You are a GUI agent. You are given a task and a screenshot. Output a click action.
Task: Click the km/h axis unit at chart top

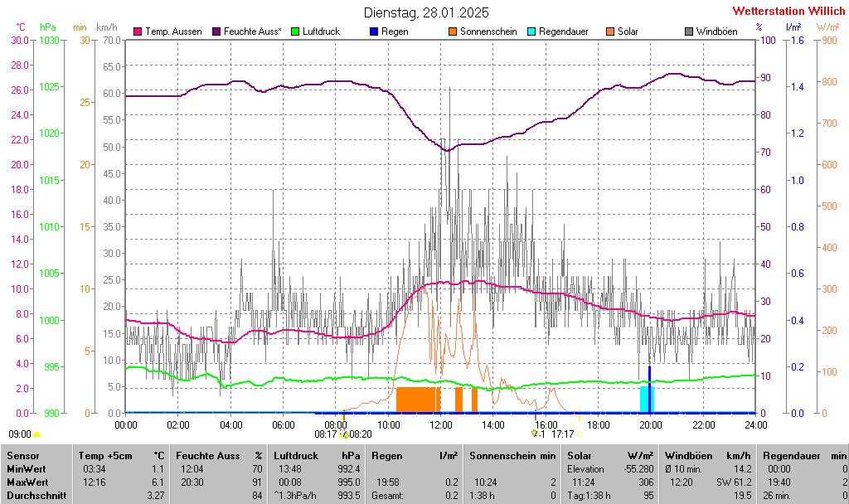click(x=107, y=27)
